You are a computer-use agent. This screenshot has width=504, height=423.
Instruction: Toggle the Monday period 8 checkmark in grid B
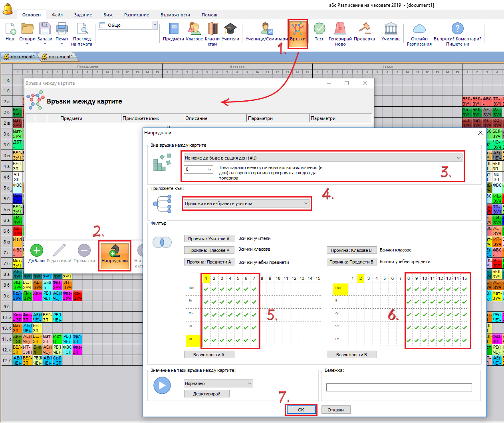click(x=409, y=289)
